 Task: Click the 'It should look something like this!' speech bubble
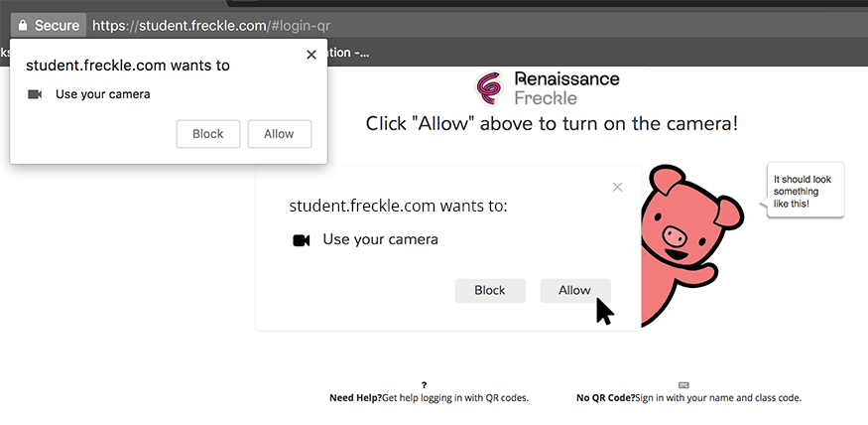[806, 191]
